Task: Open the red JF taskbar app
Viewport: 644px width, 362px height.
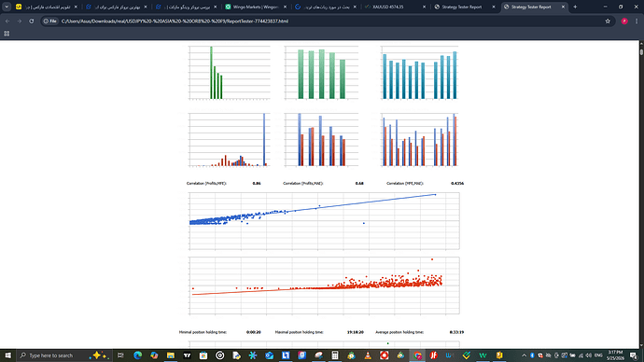Action: click(x=434, y=355)
